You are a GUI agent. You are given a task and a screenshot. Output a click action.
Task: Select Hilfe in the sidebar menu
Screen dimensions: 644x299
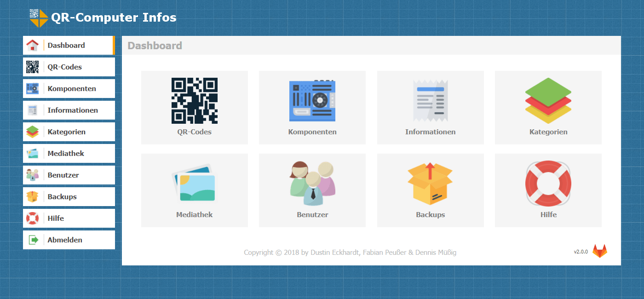69,218
